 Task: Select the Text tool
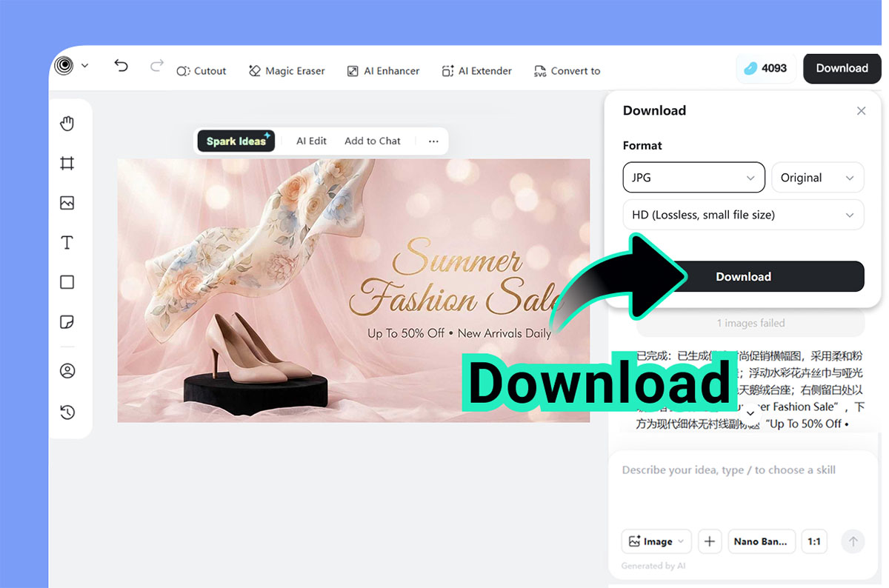[67, 242]
